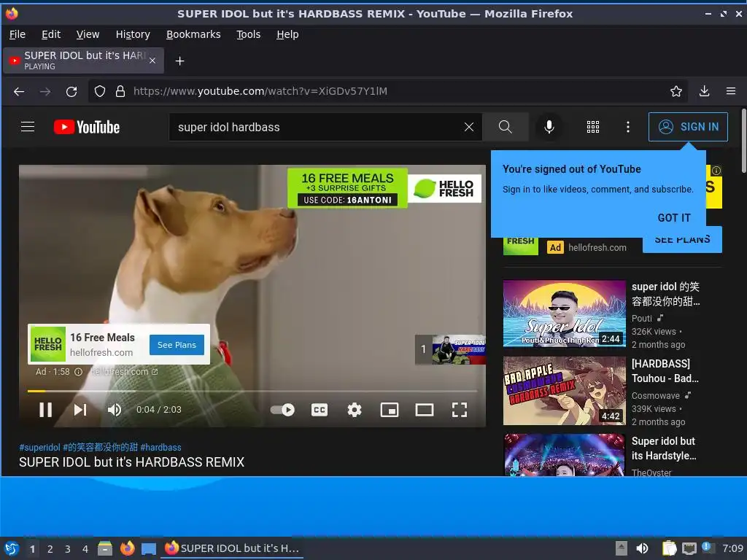The height and width of the screenshot is (560, 747).
Task: Open the Bookmarks menu
Action: coord(193,34)
